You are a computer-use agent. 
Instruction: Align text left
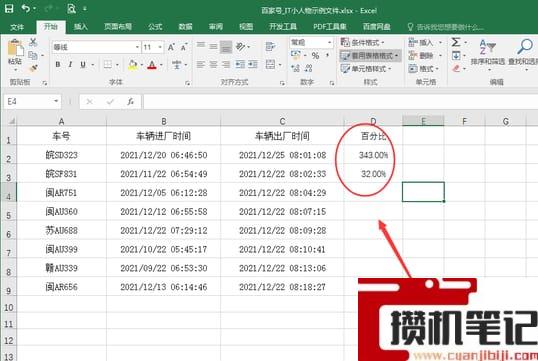tap(201, 64)
